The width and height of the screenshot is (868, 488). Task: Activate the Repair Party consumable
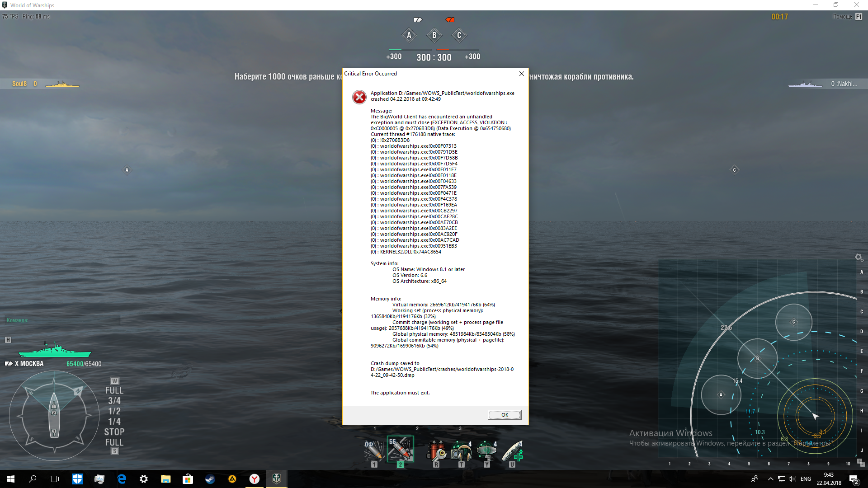pyautogui.click(x=512, y=450)
